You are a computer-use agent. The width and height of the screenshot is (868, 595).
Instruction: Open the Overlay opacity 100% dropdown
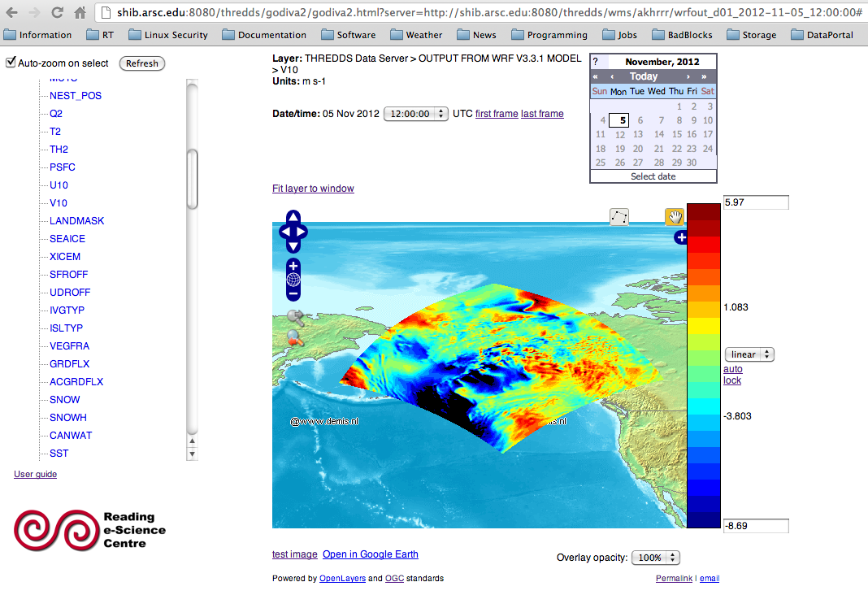[655, 558]
